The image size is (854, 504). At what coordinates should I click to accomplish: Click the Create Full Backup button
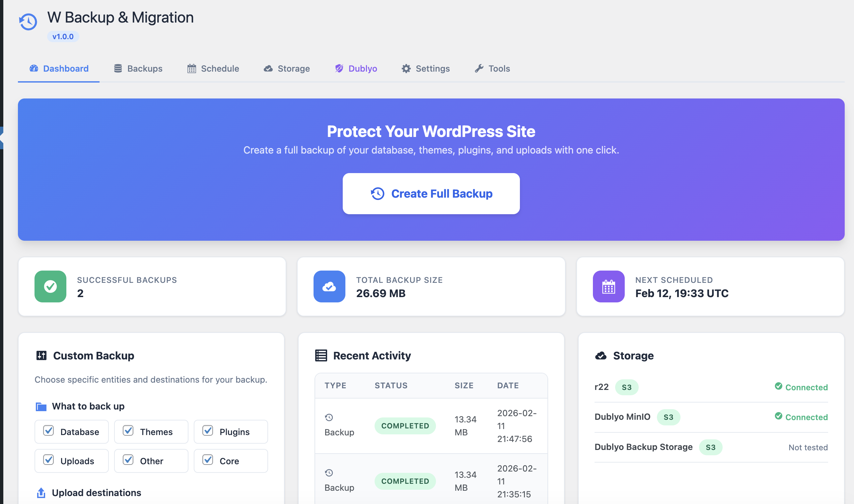coord(431,193)
